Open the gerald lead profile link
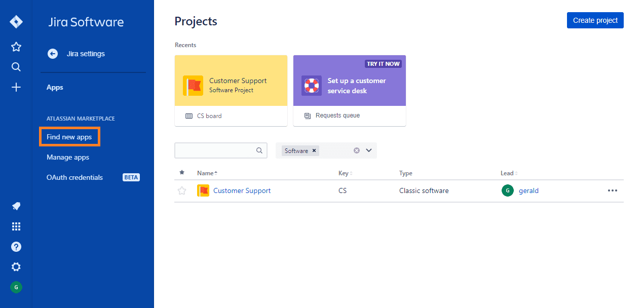The width and height of the screenshot is (644, 308). tap(528, 191)
